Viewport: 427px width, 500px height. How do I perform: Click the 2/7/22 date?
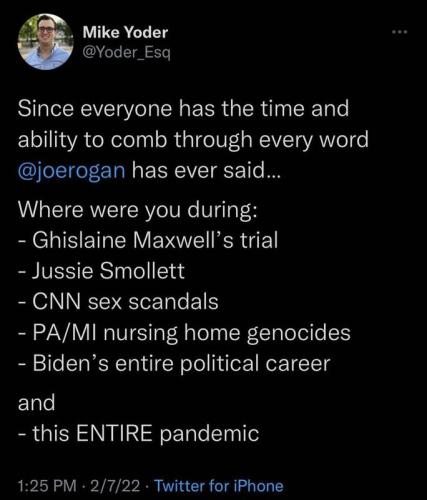pos(111,486)
